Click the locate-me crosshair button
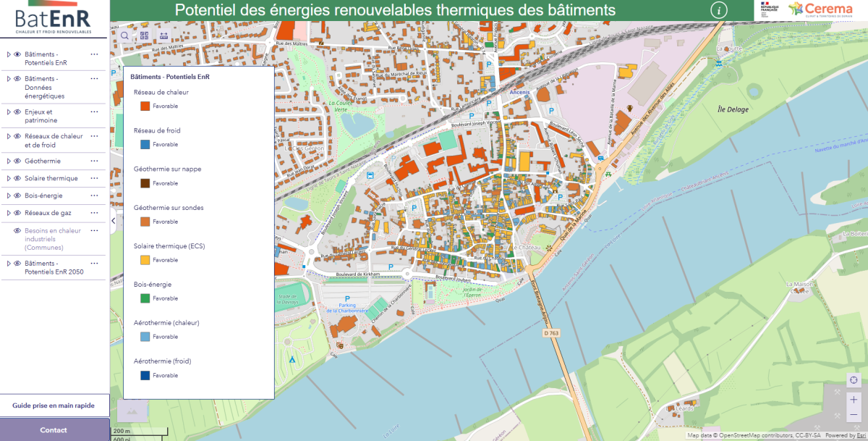 tap(854, 380)
